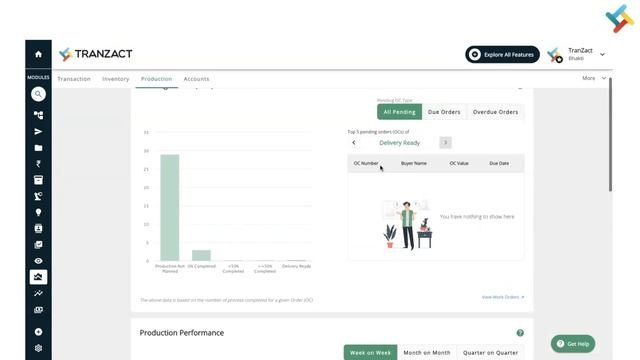The image size is (640, 360).
Task: Click the TranZact profile avatar
Action: (555, 55)
